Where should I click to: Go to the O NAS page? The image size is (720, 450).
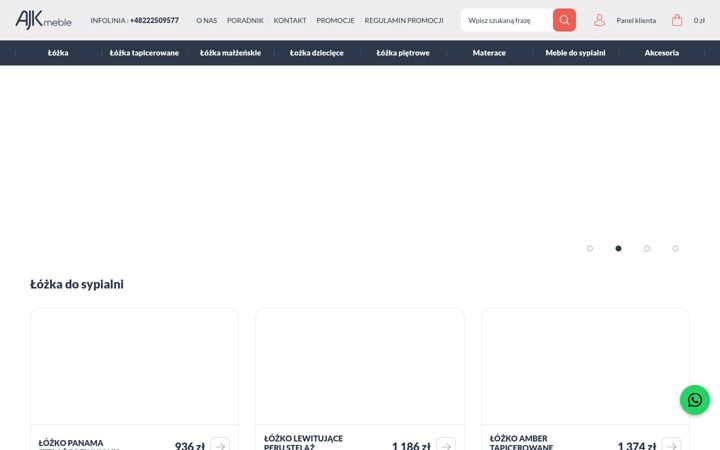click(207, 20)
